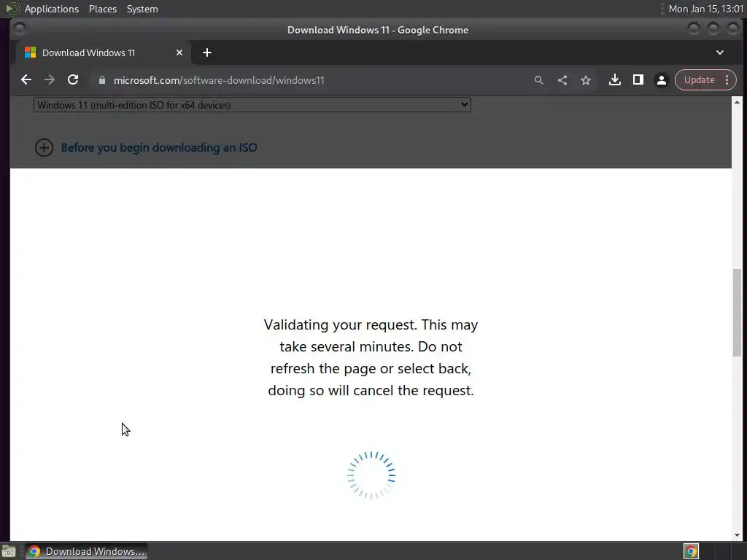Click the window menu button in title bar
The image size is (747, 560).
click(x=19, y=29)
